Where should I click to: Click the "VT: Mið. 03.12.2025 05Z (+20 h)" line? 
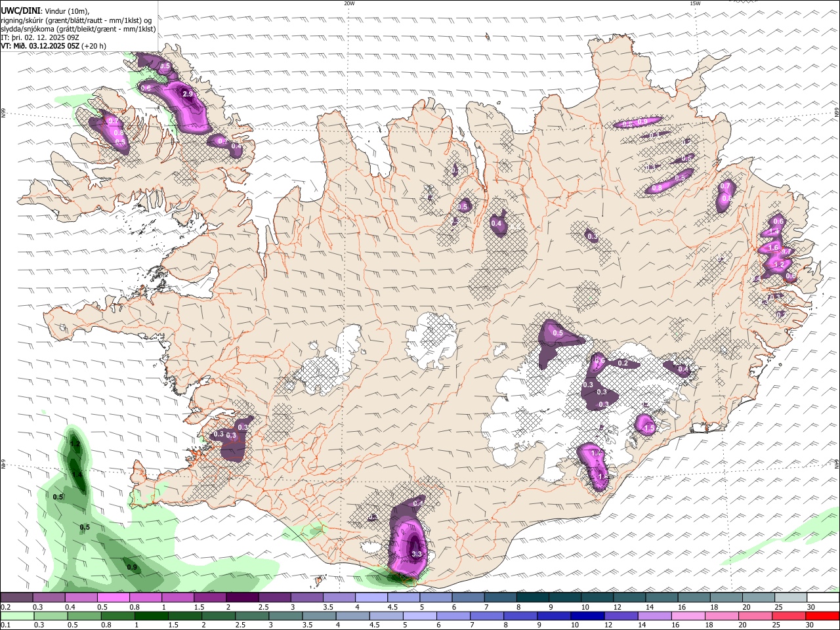53,46
